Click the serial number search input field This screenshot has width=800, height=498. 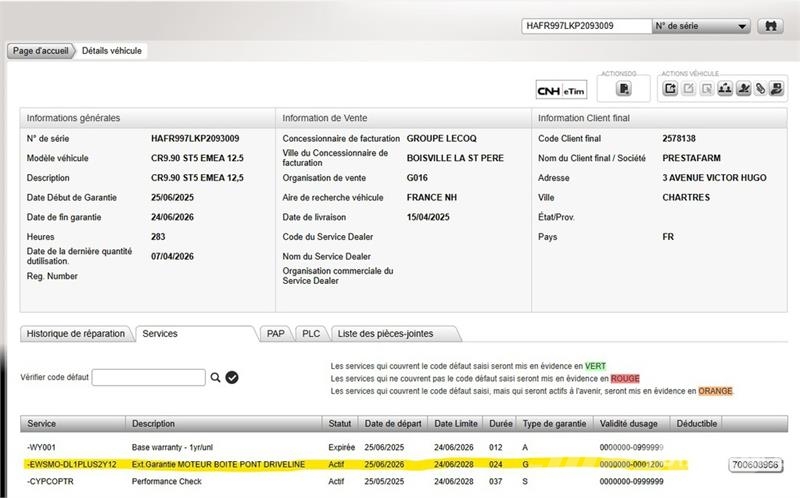pos(587,26)
